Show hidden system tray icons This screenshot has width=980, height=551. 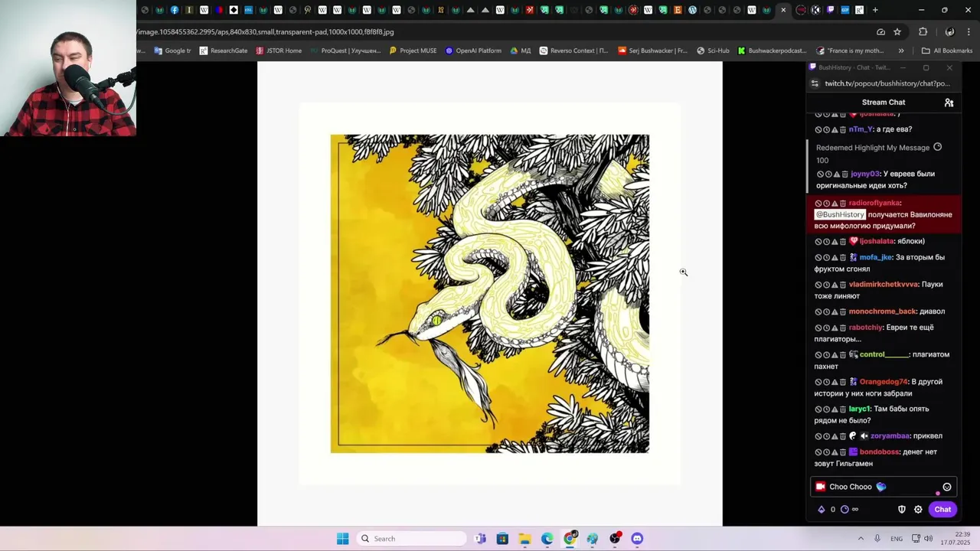click(x=861, y=539)
